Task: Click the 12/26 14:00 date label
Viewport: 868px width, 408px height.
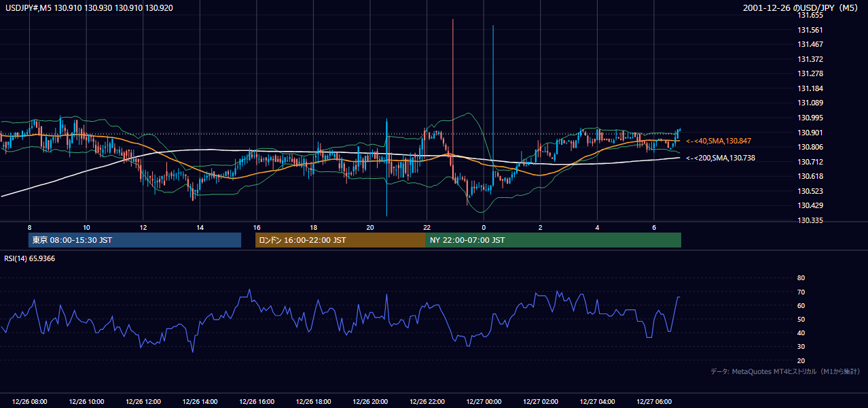Action: pos(200,402)
